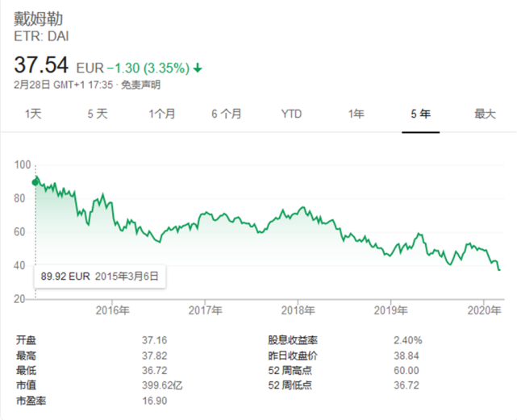517x420 pixels.
Task: Click the green data point marker on chart
Action: 35,182
